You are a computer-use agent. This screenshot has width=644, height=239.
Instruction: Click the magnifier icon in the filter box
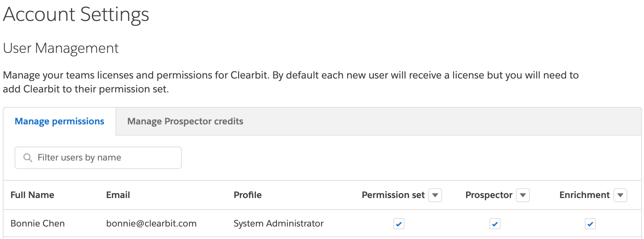28,158
